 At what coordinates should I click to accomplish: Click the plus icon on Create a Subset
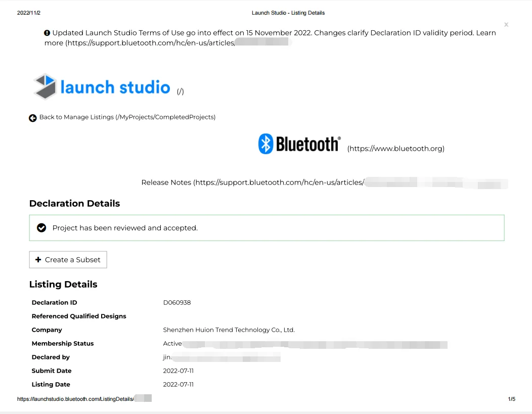point(38,260)
